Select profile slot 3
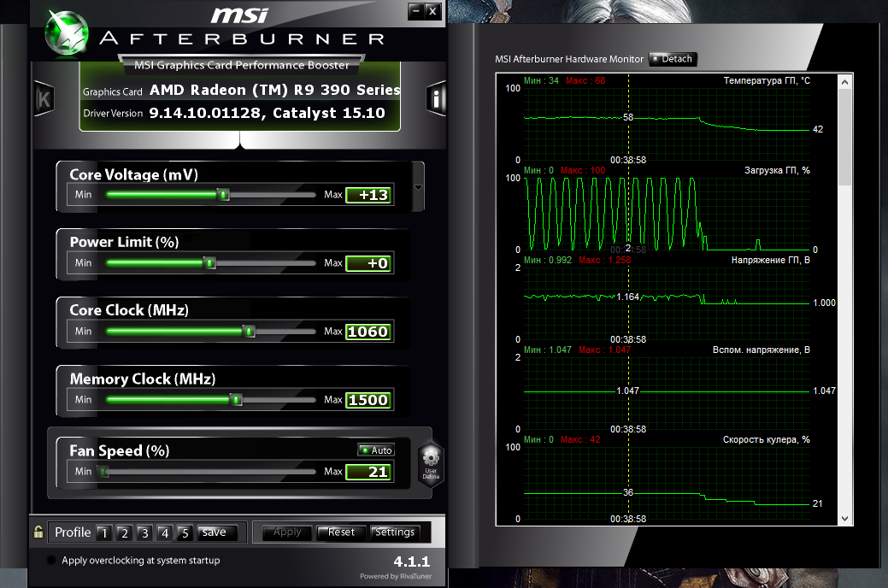 pyautogui.click(x=144, y=532)
